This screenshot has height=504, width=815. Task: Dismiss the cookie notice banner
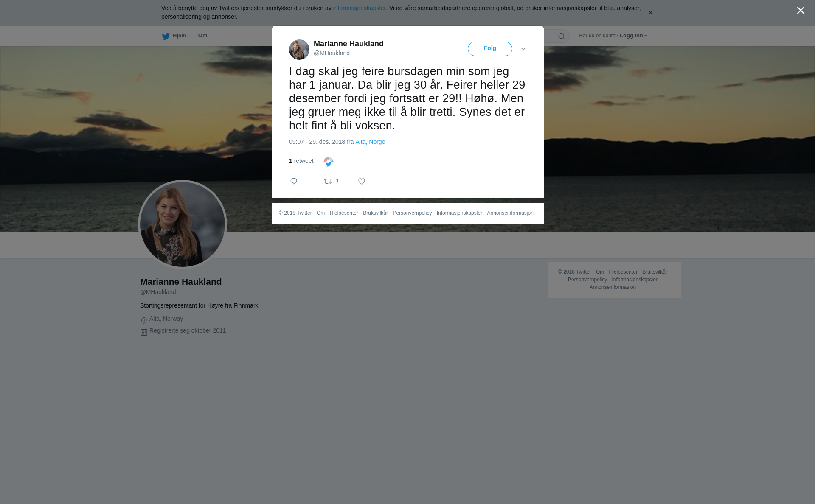(x=650, y=13)
